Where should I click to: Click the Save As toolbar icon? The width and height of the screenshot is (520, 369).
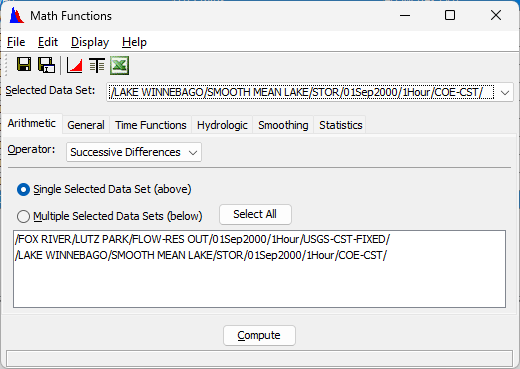pos(46,65)
